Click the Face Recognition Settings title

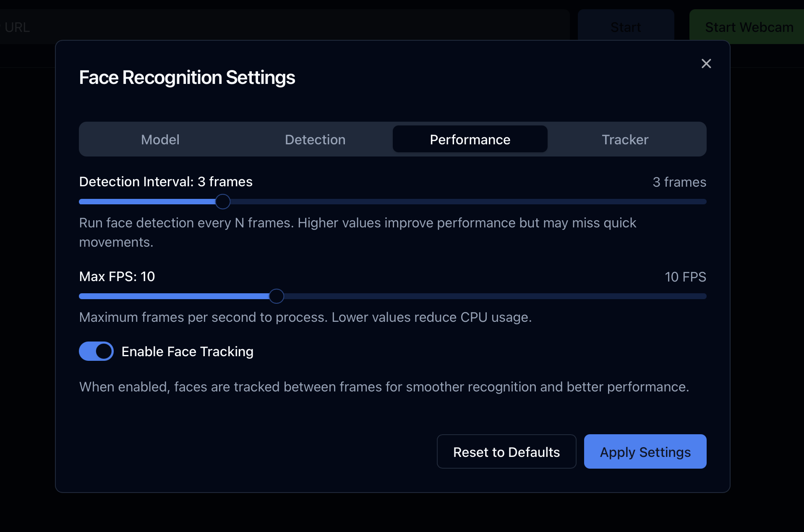pos(187,77)
